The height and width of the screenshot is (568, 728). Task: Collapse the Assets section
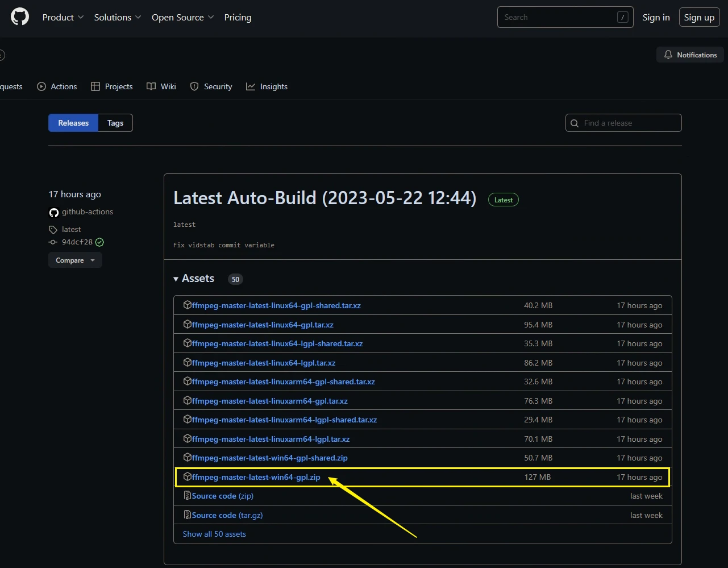(194, 279)
